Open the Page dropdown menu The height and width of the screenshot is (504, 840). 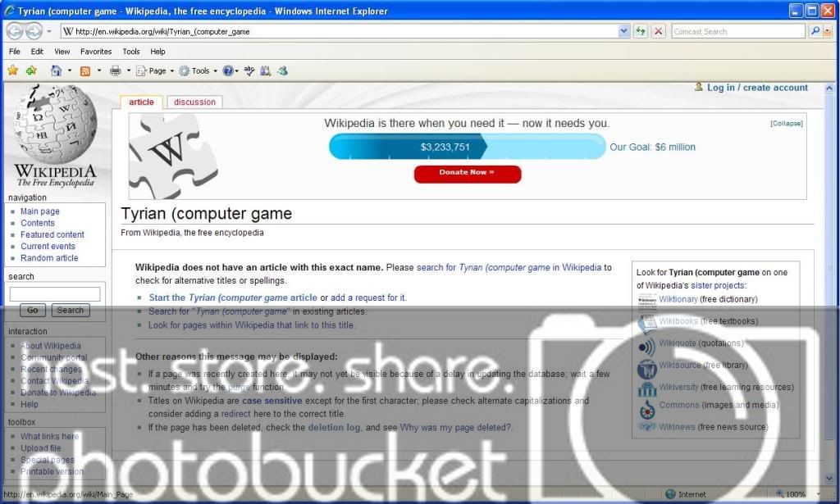155,70
